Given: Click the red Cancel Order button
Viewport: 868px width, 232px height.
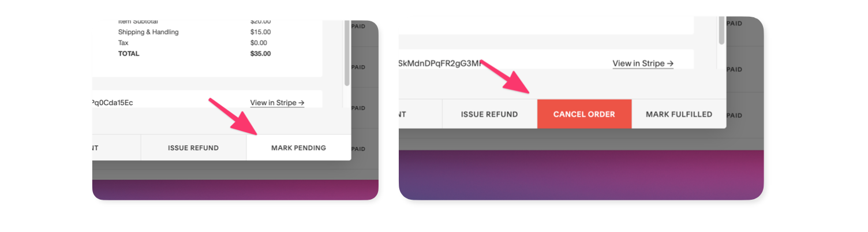Looking at the screenshot, I should [584, 114].
